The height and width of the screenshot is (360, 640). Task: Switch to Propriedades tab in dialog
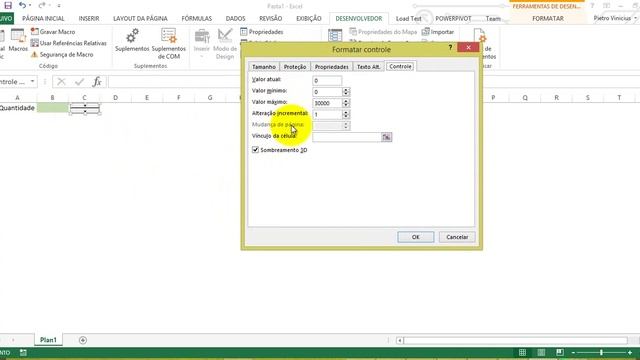click(x=331, y=67)
